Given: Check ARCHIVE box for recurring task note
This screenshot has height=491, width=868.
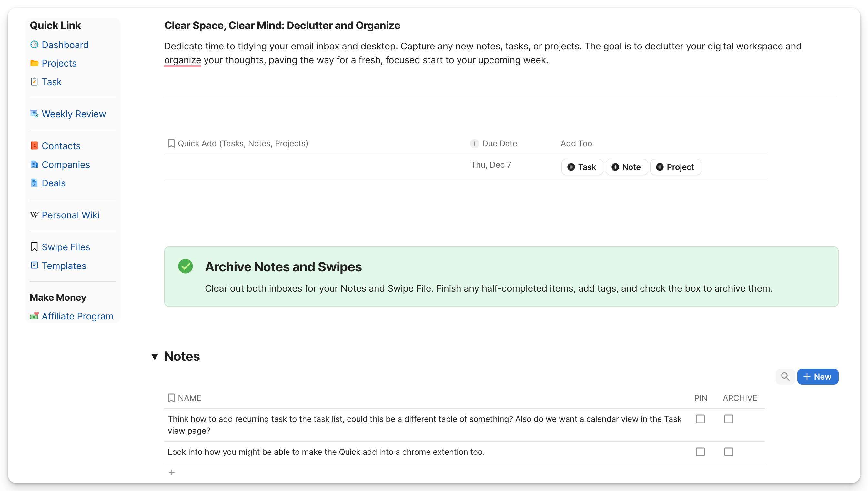Looking at the screenshot, I should (729, 419).
